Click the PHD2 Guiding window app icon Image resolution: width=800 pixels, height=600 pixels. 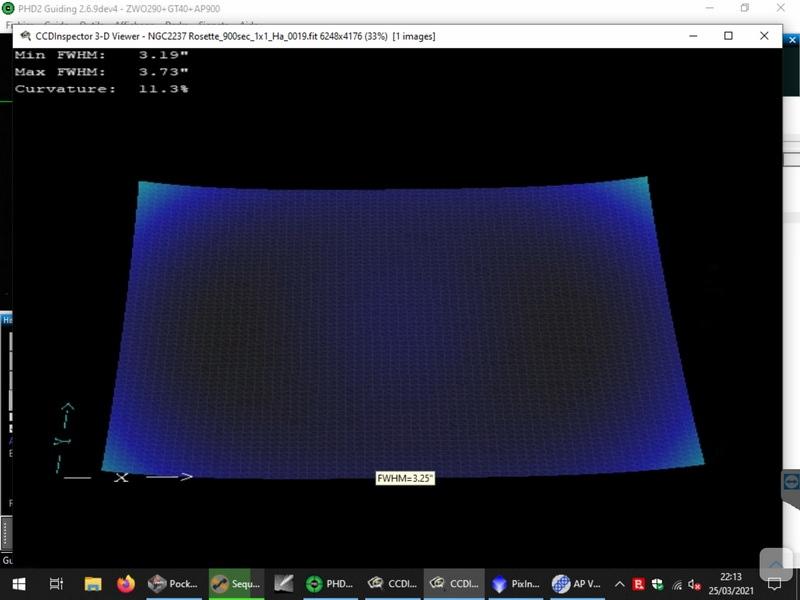[x=8, y=8]
